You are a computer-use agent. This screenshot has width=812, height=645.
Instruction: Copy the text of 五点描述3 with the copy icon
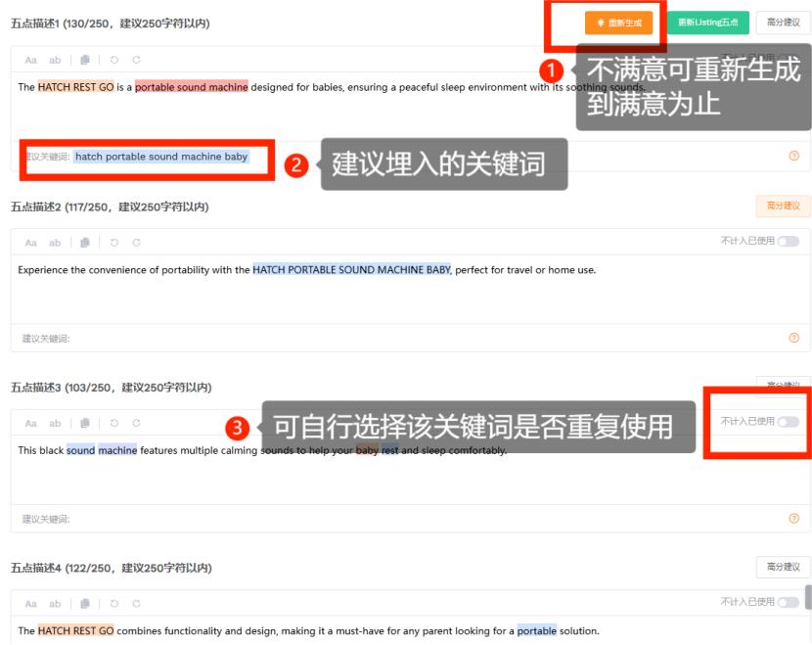point(85,423)
